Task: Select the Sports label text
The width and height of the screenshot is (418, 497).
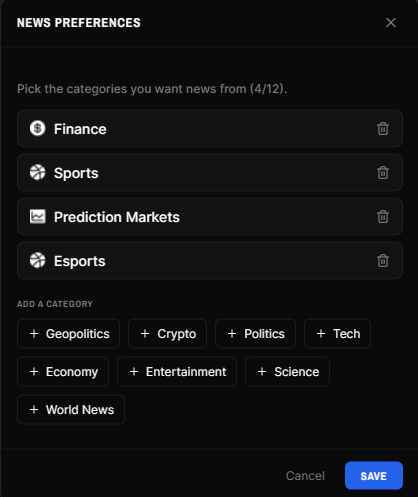Action: coord(76,173)
